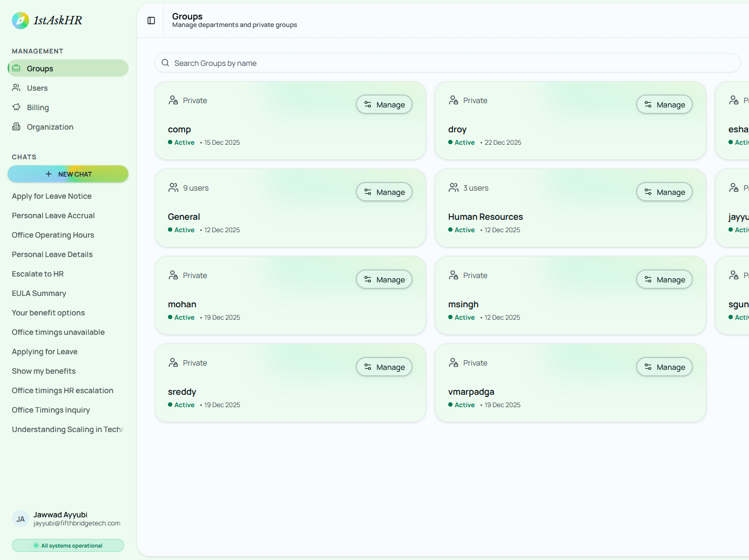Manage the comp group
The height and width of the screenshot is (560, 749).
(384, 105)
